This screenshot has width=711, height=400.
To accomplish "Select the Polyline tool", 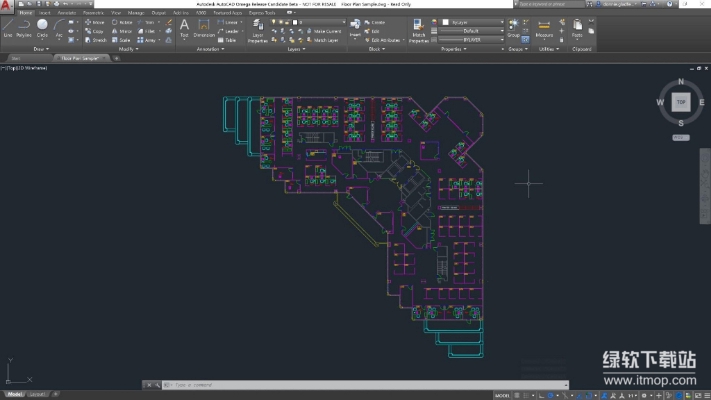I will pyautogui.click(x=24, y=29).
